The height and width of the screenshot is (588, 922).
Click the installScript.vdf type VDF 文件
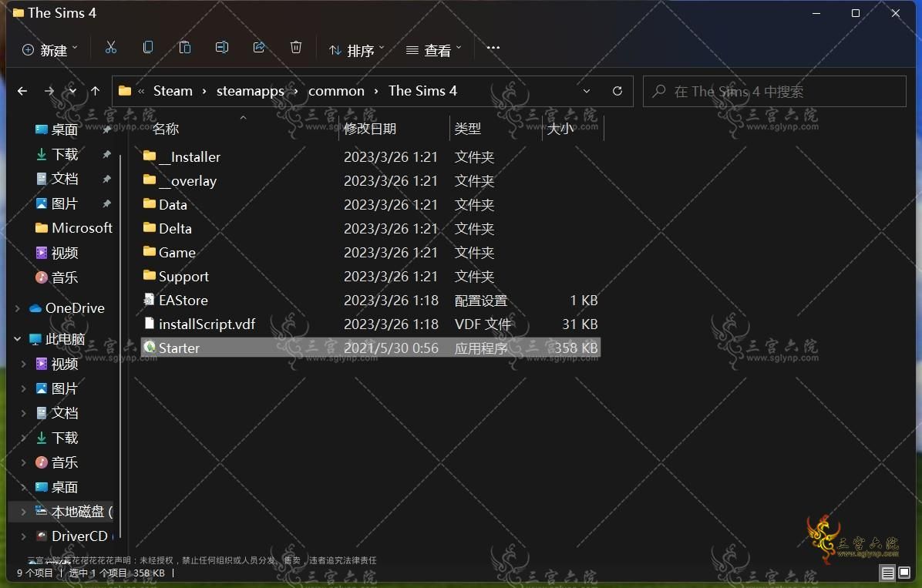(x=483, y=324)
